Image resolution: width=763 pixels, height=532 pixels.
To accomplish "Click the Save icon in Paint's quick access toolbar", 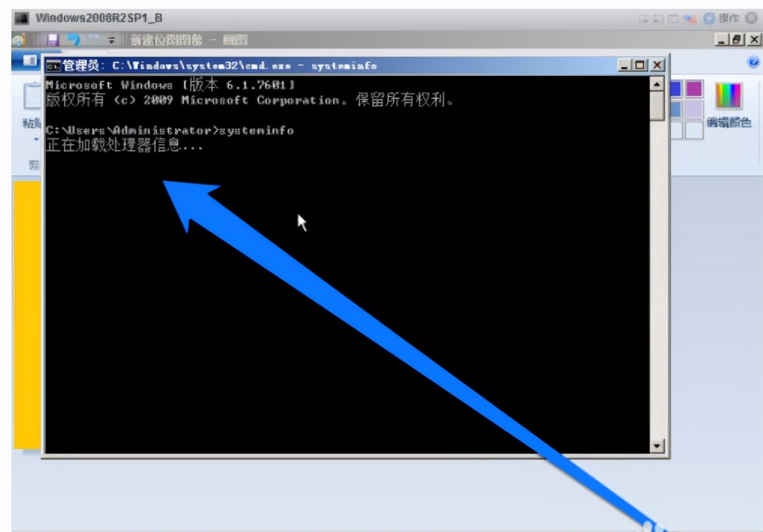I will click(x=53, y=40).
